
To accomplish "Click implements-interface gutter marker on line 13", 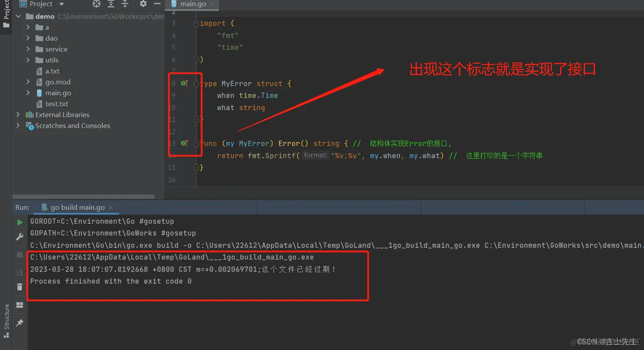I will click(x=184, y=143).
